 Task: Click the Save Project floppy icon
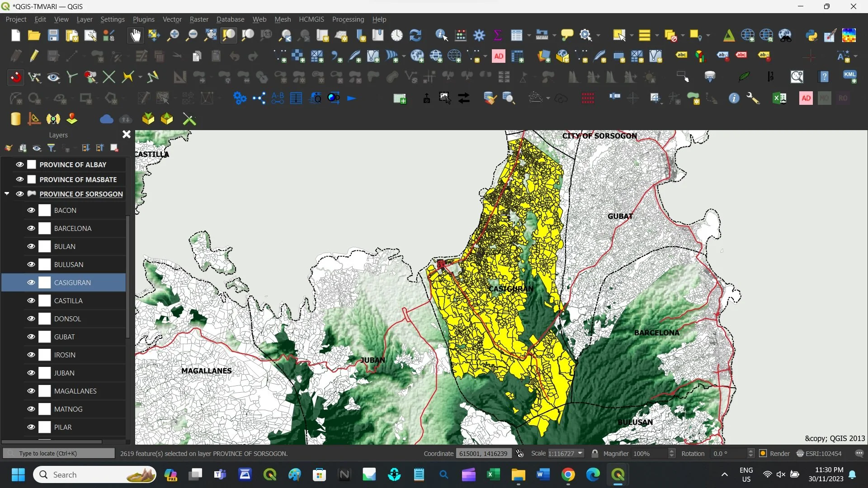point(53,35)
